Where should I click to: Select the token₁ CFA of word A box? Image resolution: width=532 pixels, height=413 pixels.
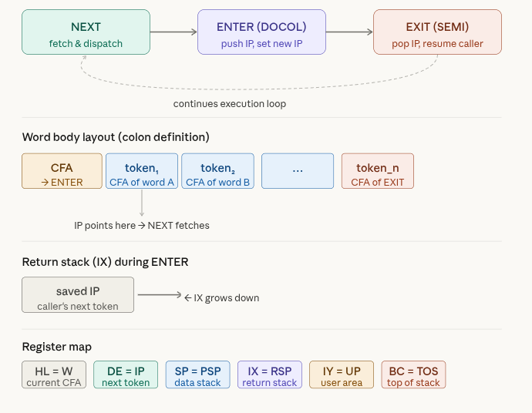pyautogui.click(x=142, y=171)
